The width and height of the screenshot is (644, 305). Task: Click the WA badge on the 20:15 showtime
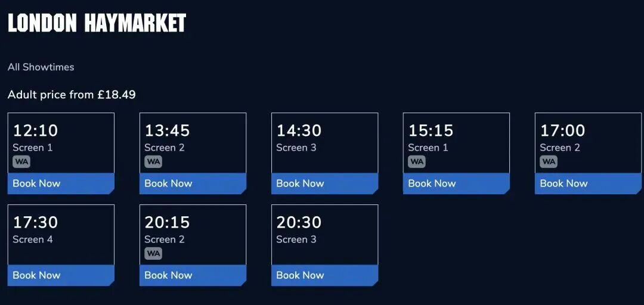[x=153, y=253]
